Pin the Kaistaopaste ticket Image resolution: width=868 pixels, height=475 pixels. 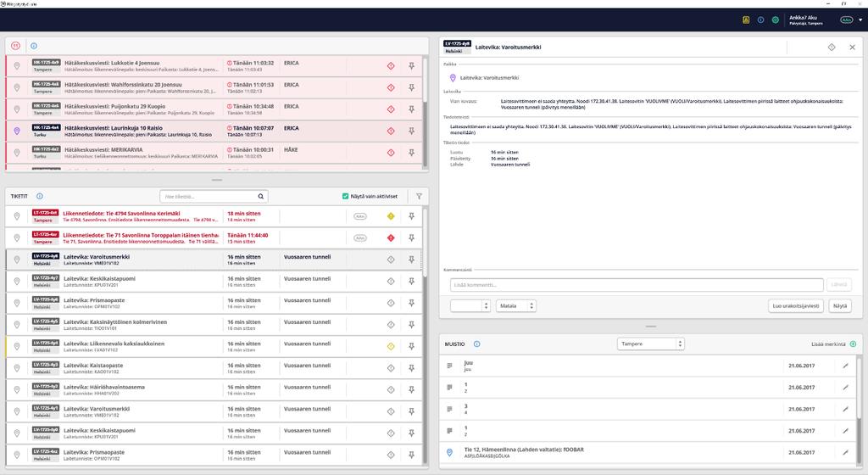tap(411, 368)
